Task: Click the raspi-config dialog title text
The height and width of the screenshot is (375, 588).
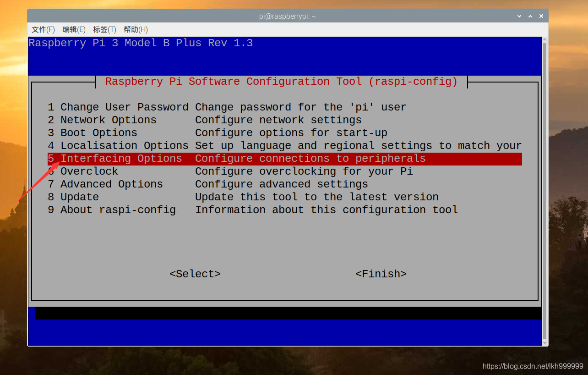Action: click(282, 82)
